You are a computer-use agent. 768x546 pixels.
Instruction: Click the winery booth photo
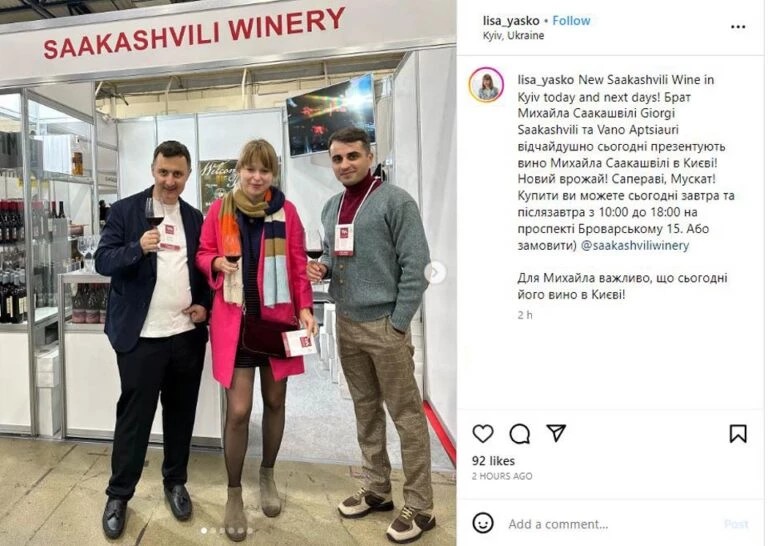point(228,273)
